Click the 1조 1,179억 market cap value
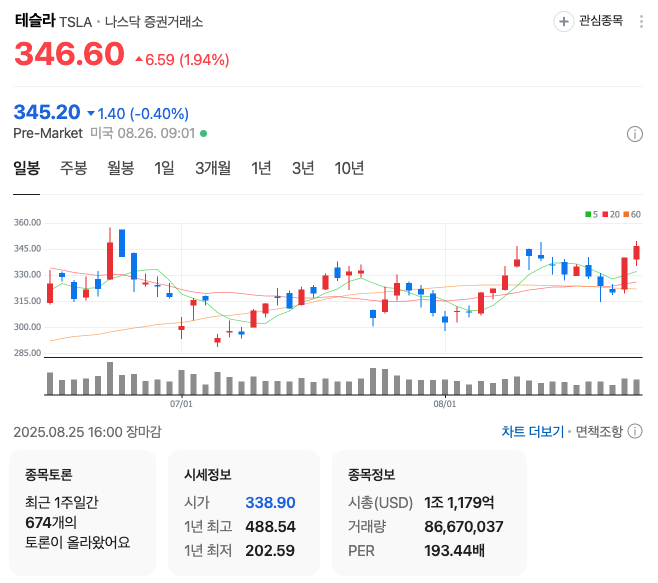This screenshot has height=583, width=658. (x=459, y=502)
